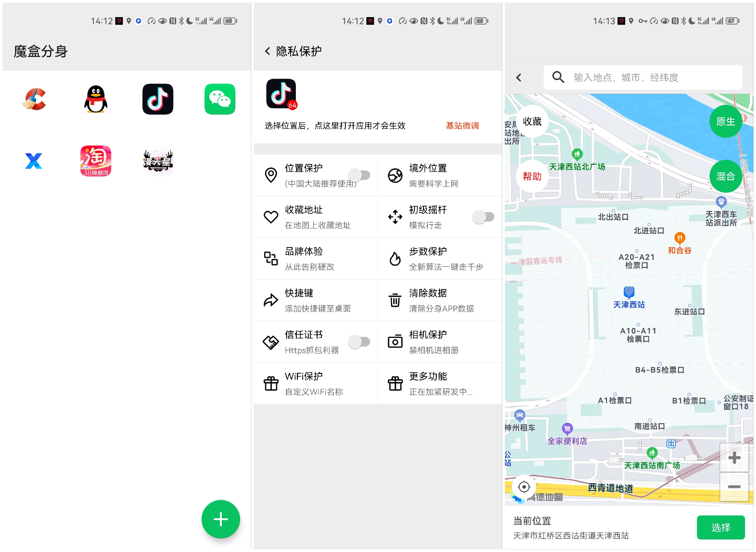Click the 信任证书 handshake icon
This screenshot has width=756, height=552.
click(271, 342)
